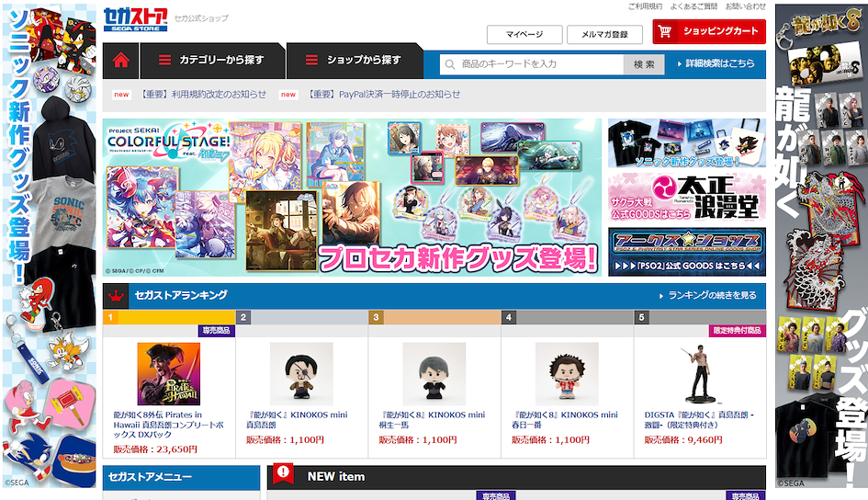This screenshot has height=500, width=868.
Task: Open the 太正浪漫堂 Sakura Taisen banner
Action: click(x=687, y=197)
